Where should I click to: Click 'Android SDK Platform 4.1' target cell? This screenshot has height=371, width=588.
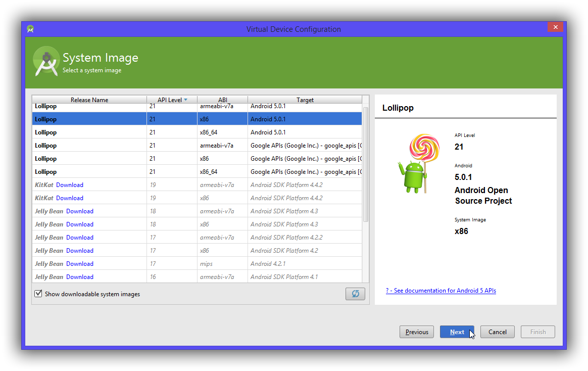pos(284,277)
